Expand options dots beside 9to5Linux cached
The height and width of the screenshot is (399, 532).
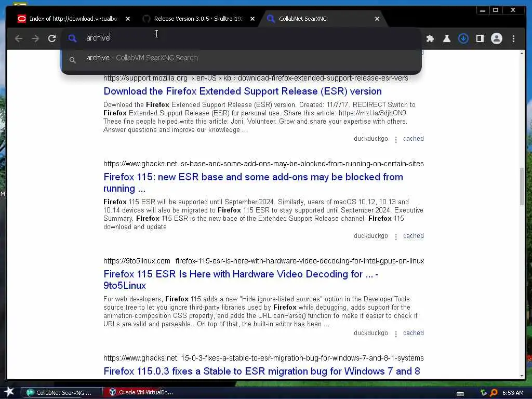[x=395, y=334]
